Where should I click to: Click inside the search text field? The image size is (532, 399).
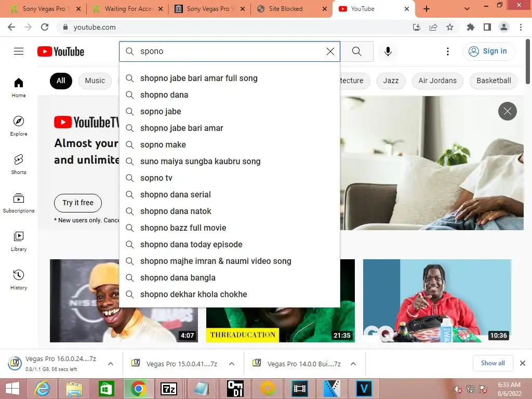(x=231, y=51)
